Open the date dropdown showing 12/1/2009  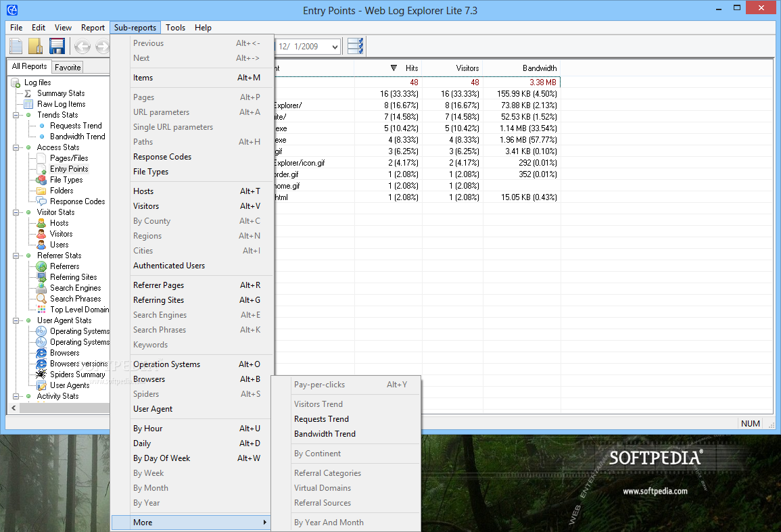[335, 47]
